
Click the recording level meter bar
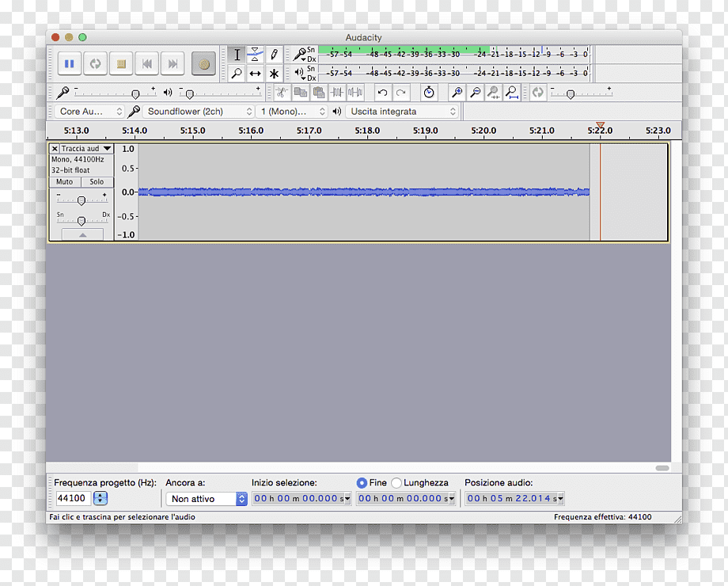[x=453, y=54]
